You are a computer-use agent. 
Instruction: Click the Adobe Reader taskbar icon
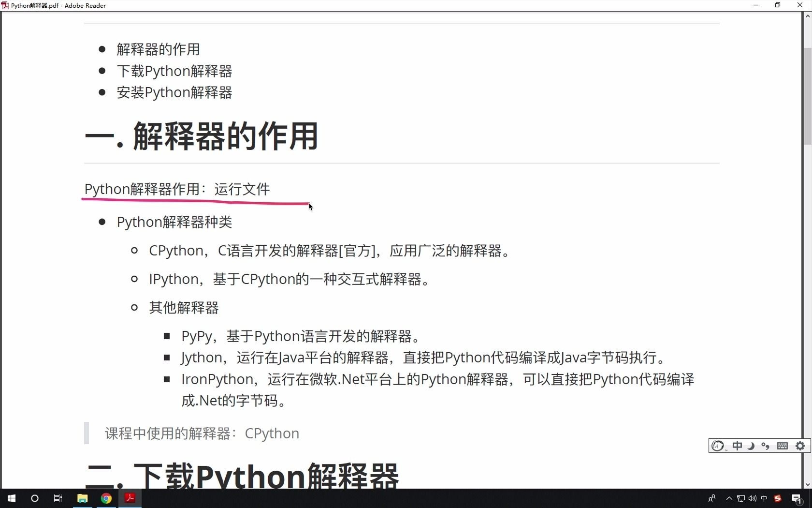click(x=130, y=498)
